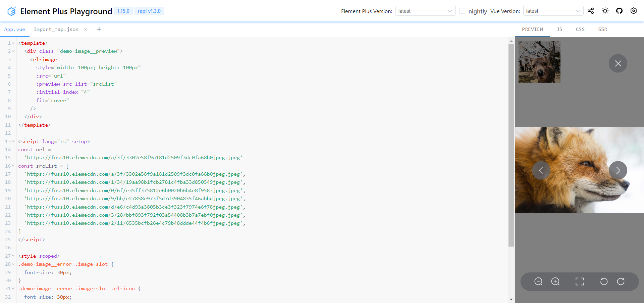Image resolution: width=644 pixels, height=303 pixels.
Task: Zoom out of the previewed image
Action: click(x=538, y=282)
